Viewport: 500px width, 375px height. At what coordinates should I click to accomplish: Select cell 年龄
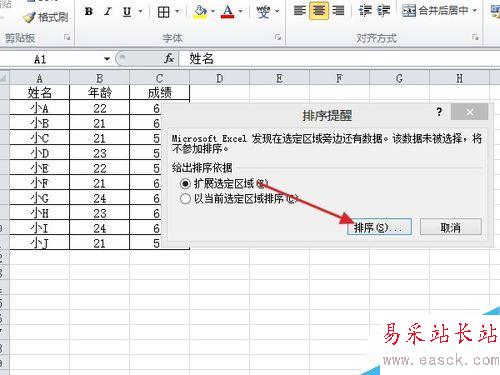tap(99, 93)
